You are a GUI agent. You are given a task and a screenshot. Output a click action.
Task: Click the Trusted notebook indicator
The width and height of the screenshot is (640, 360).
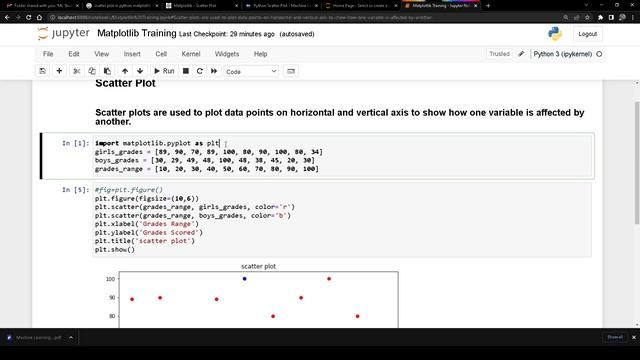(x=500, y=54)
